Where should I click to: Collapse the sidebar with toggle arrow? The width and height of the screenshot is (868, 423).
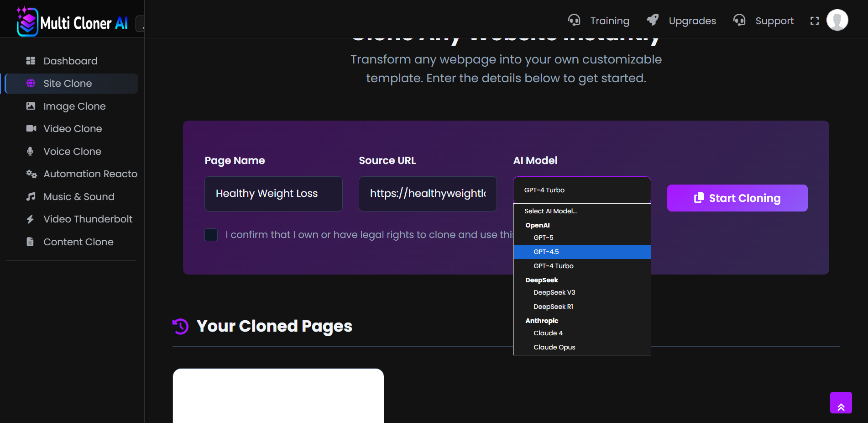click(x=141, y=24)
